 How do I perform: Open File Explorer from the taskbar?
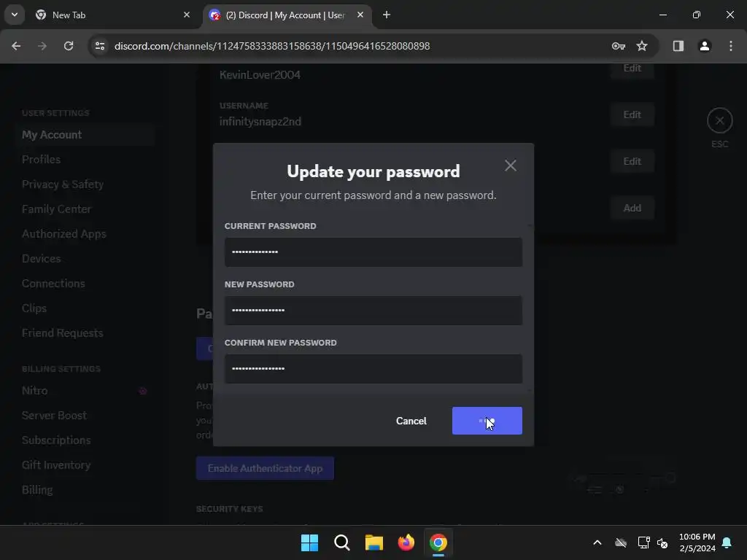pyautogui.click(x=374, y=542)
